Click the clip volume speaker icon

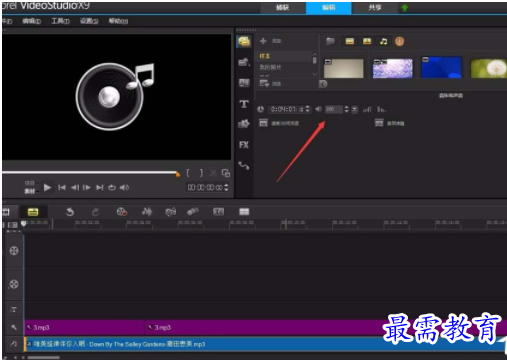tap(318, 109)
